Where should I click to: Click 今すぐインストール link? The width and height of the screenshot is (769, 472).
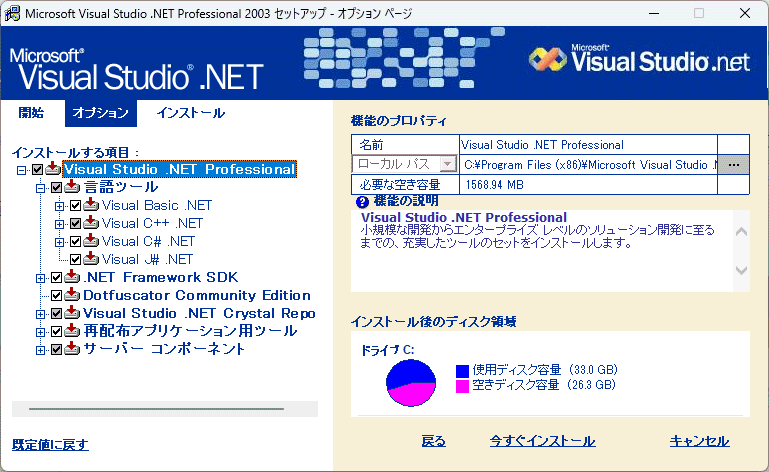pyautogui.click(x=542, y=441)
